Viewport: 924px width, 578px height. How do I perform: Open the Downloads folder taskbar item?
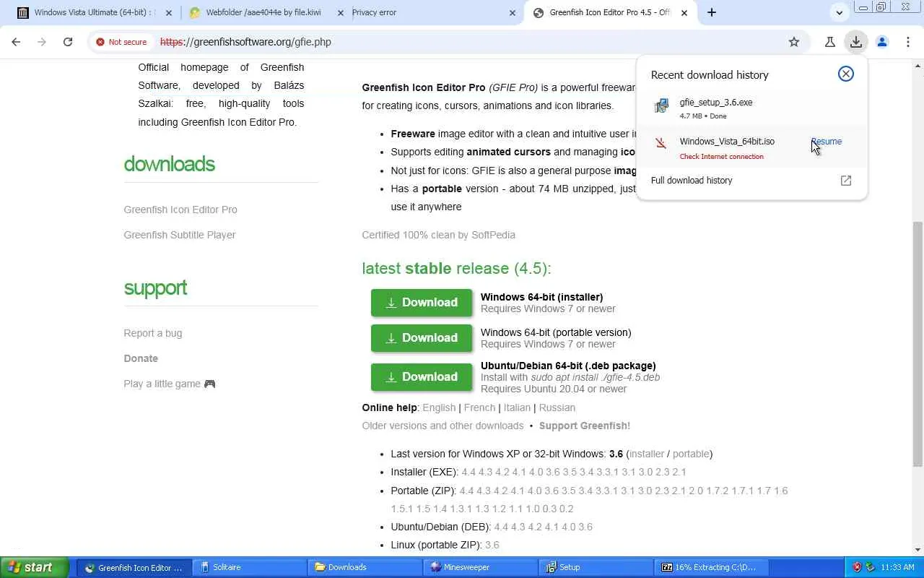365,567
